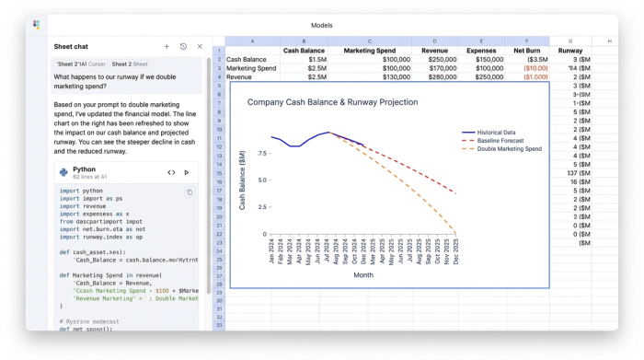644x360 pixels.
Task: Click the Python logo icon
Action: pyautogui.click(x=63, y=172)
